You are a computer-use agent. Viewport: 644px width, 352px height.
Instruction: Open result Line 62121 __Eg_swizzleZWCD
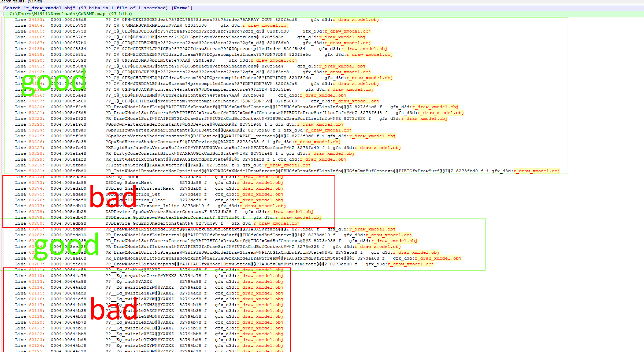click(149, 328)
